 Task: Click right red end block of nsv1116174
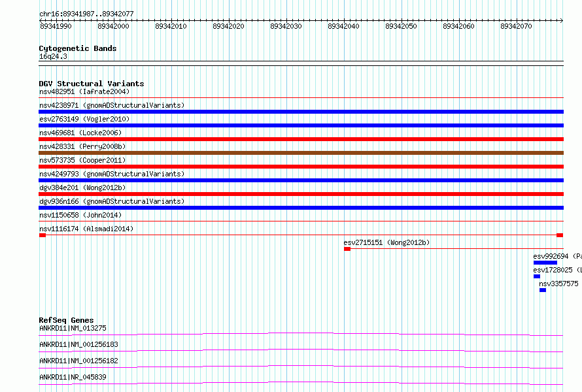click(x=560, y=235)
